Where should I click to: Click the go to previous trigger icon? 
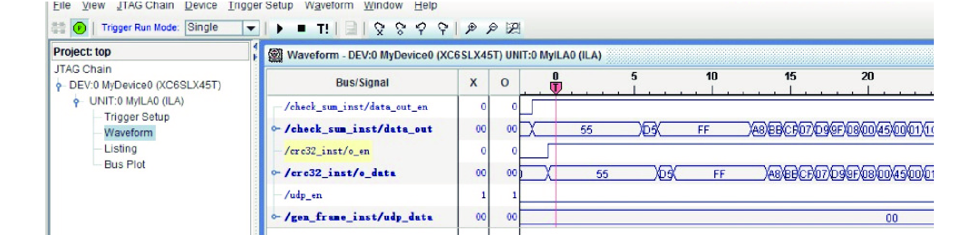[x=421, y=28]
